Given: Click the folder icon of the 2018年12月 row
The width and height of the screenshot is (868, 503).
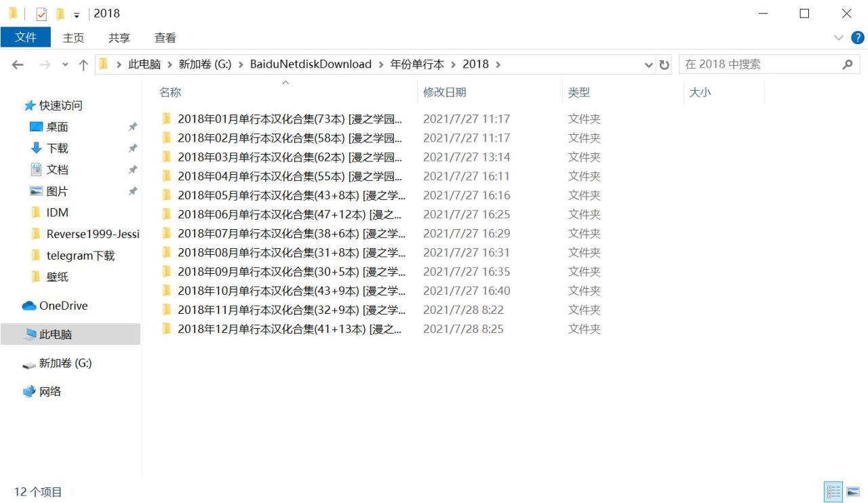Looking at the screenshot, I should point(167,329).
